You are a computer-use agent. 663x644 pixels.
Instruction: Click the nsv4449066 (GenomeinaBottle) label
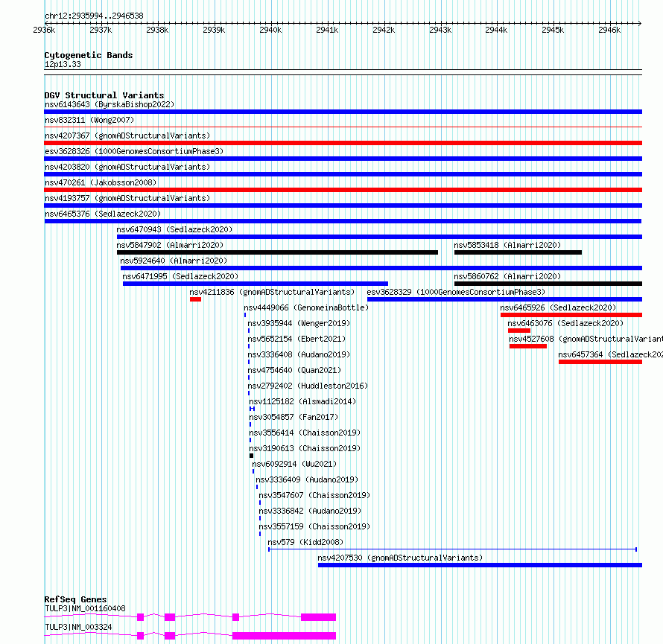306,307
